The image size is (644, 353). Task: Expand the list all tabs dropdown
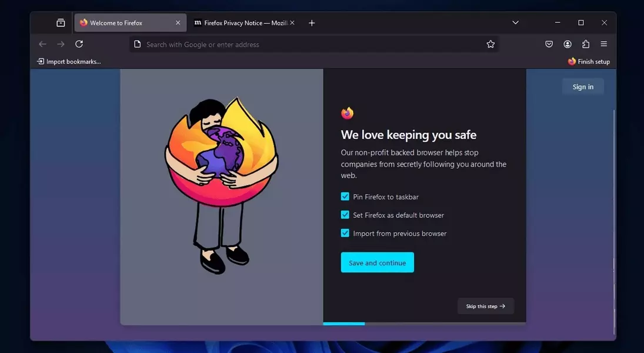(x=515, y=23)
